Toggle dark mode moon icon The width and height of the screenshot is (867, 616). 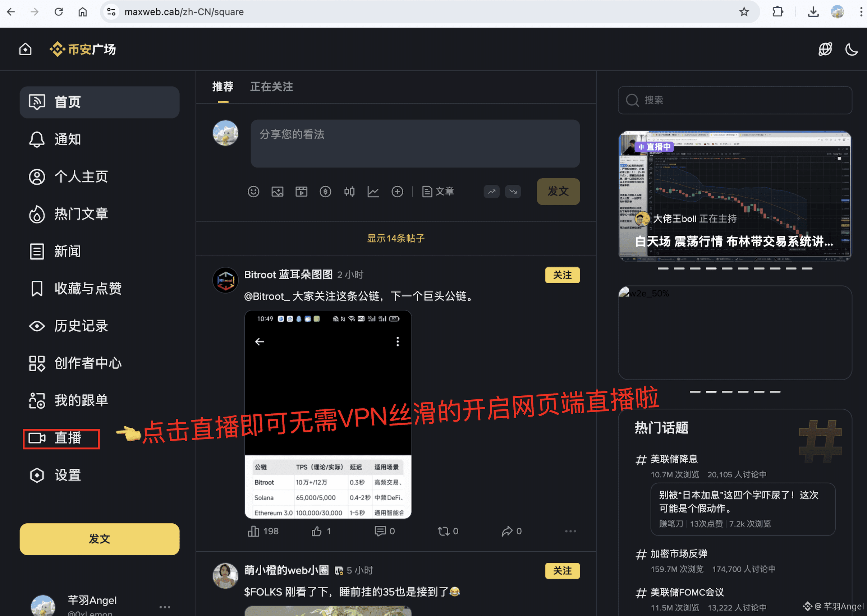tap(851, 49)
